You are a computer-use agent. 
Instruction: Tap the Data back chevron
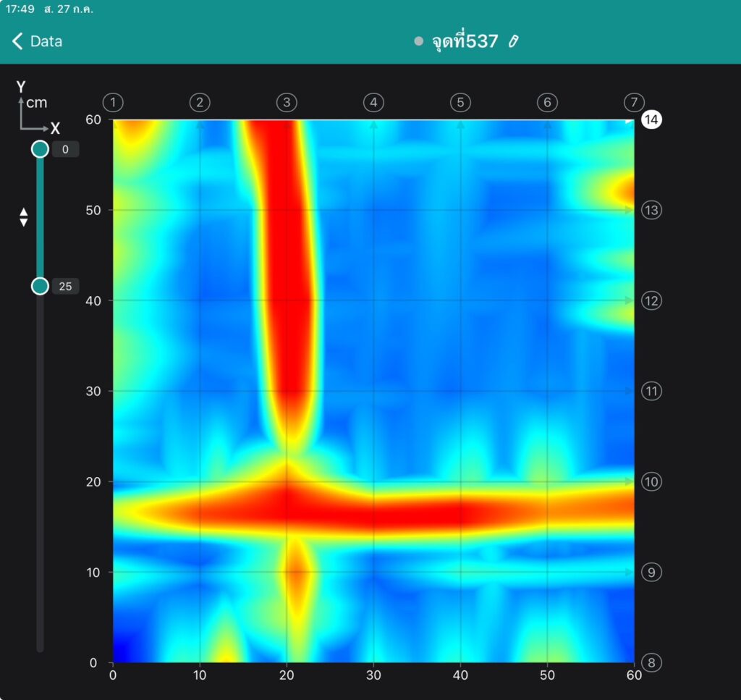click(x=18, y=41)
